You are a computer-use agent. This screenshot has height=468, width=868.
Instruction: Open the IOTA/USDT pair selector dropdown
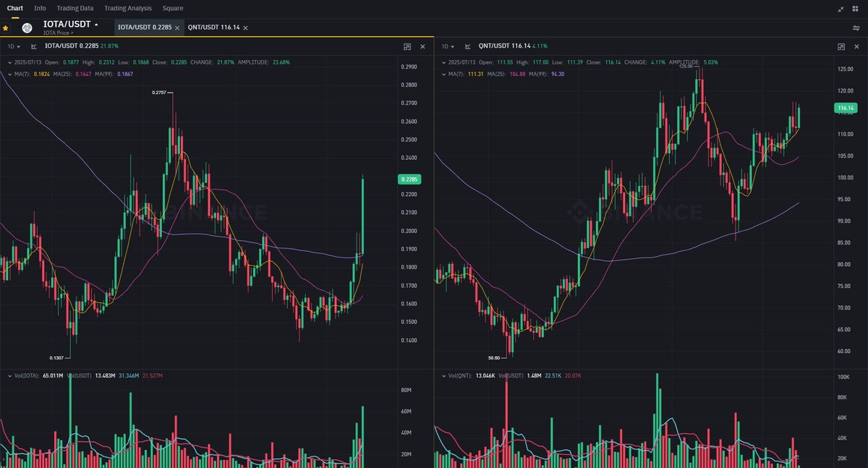pyautogui.click(x=96, y=25)
